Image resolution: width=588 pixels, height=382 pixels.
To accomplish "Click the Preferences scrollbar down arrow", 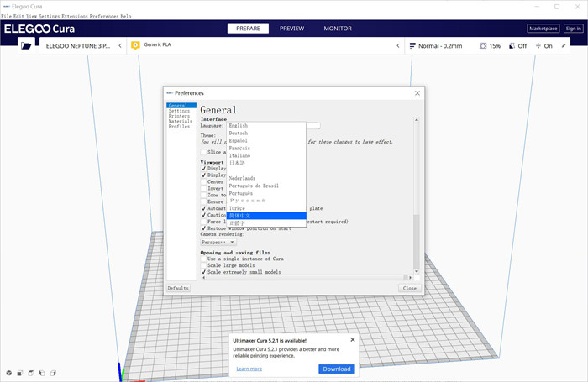I will (x=417, y=271).
